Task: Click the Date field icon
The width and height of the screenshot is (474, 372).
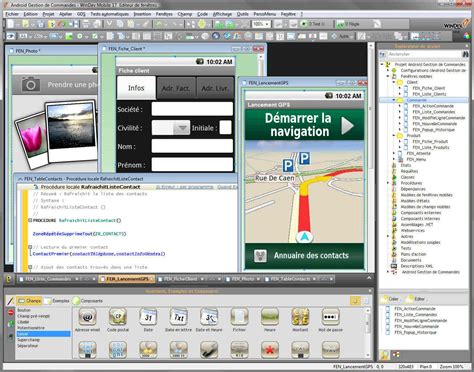Action: [148, 317]
